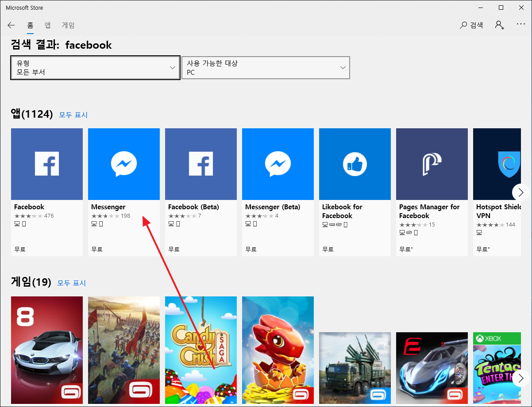Click the Messenger app title text
Screen dimensions: 532x407
[x=108, y=207]
